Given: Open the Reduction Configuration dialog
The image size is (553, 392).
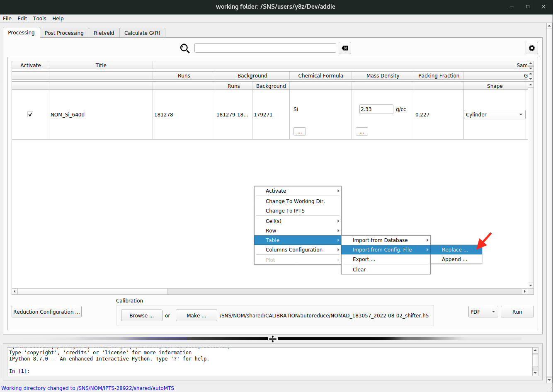Looking at the screenshot, I should pyautogui.click(x=46, y=312).
